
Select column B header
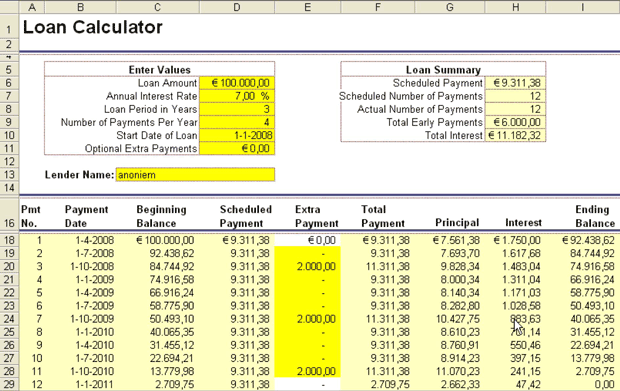click(x=80, y=7)
